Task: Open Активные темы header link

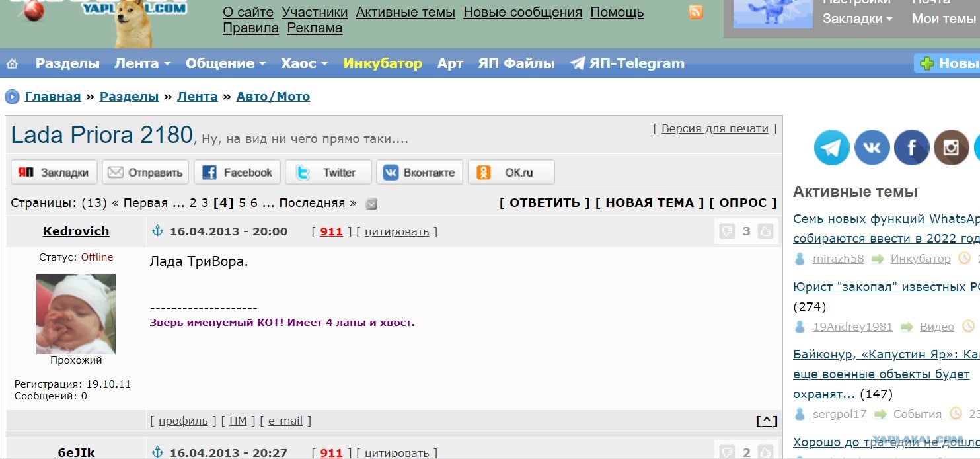Action: pos(406,12)
